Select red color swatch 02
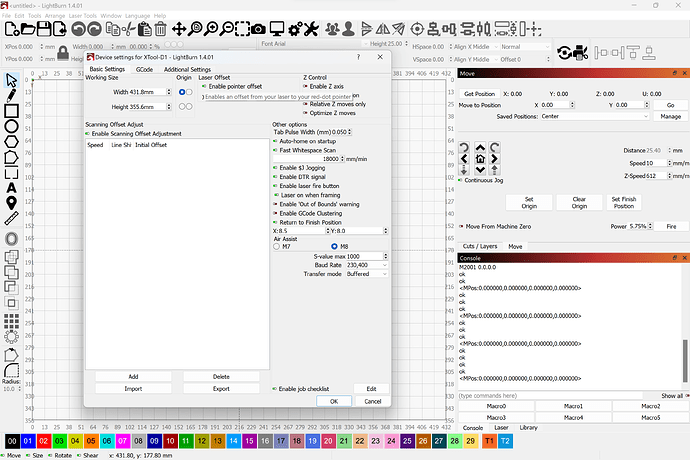Viewport: 690px width, 460px height. [44, 441]
